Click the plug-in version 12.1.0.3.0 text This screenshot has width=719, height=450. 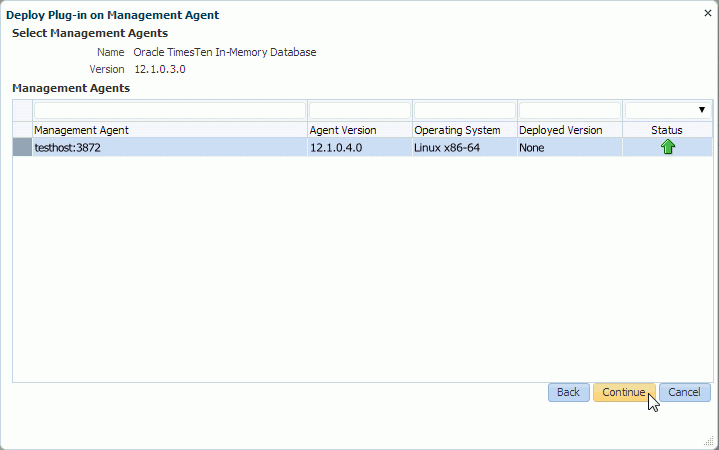click(160, 69)
